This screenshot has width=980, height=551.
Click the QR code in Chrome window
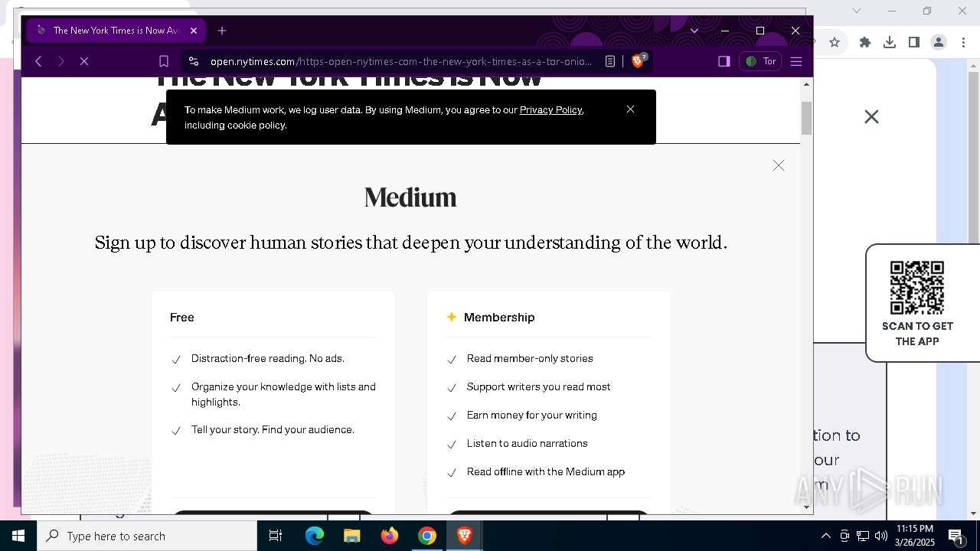(x=917, y=288)
